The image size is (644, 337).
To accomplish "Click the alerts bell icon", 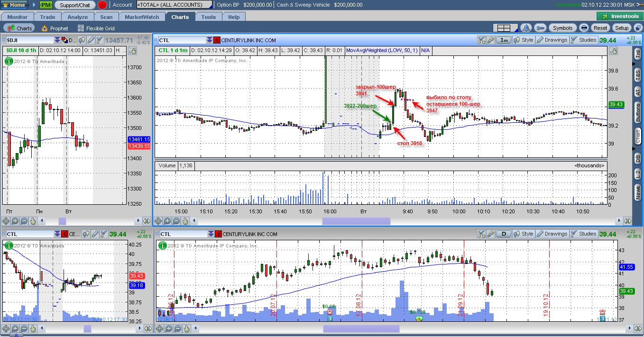I will [x=526, y=28].
